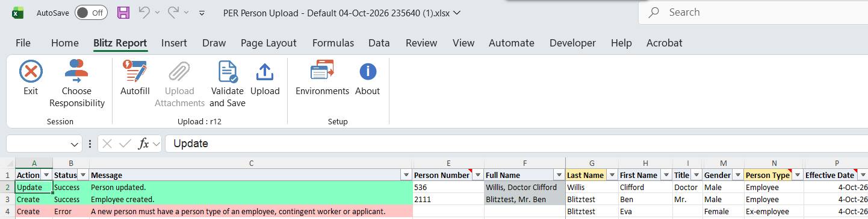Open the Person Type column filter

tap(797, 175)
